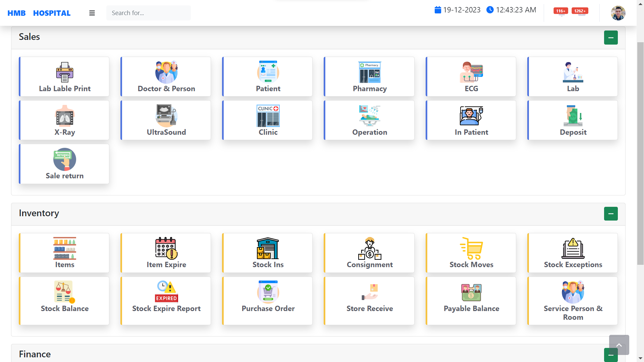The image size is (644, 362).
Task: Open the Pharmacy sales module
Action: 369,77
